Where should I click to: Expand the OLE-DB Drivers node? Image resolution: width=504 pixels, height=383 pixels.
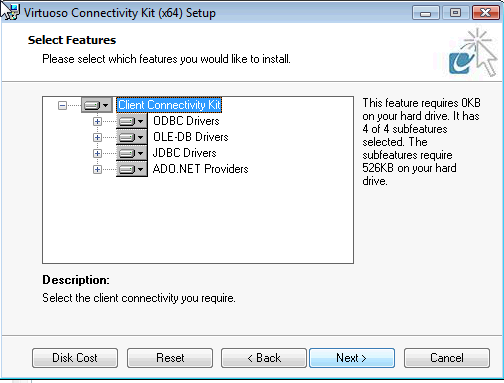[x=97, y=137]
